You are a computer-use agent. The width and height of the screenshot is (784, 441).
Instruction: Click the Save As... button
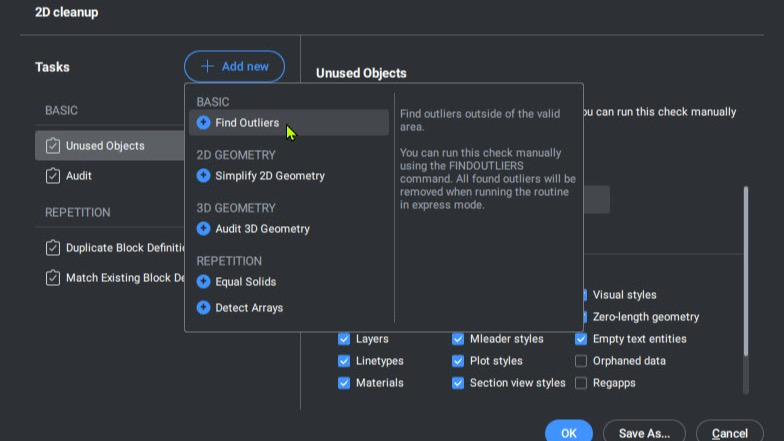[644, 432]
